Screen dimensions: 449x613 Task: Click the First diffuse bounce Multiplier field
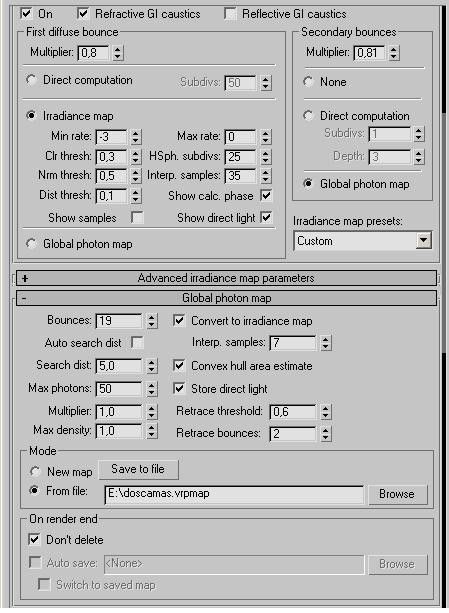pyautogui.click(x=94, y=53)
